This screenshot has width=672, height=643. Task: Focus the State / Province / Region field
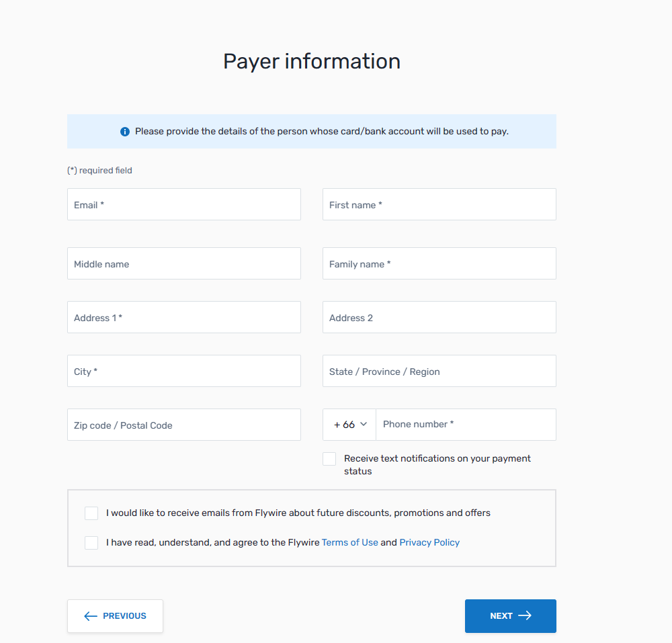pyautogui.click(x=439, y=371)
